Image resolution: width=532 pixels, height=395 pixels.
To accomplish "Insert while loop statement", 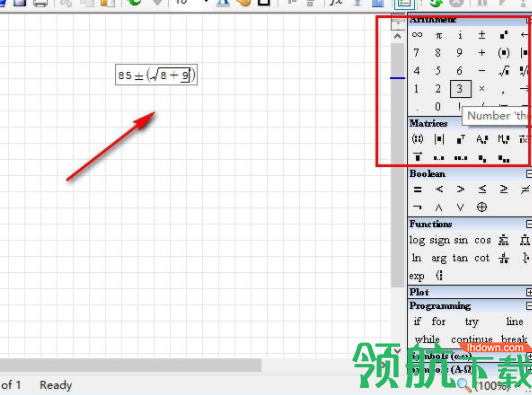I will 427,339.
